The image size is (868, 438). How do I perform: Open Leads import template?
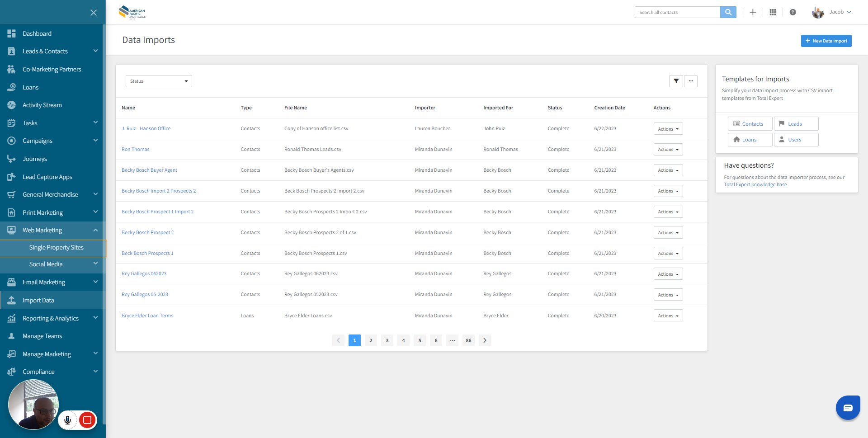[796, 124]
